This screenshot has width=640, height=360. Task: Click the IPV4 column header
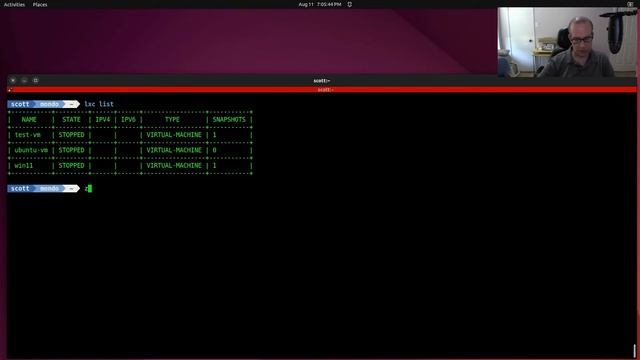(x=102, y=120)
